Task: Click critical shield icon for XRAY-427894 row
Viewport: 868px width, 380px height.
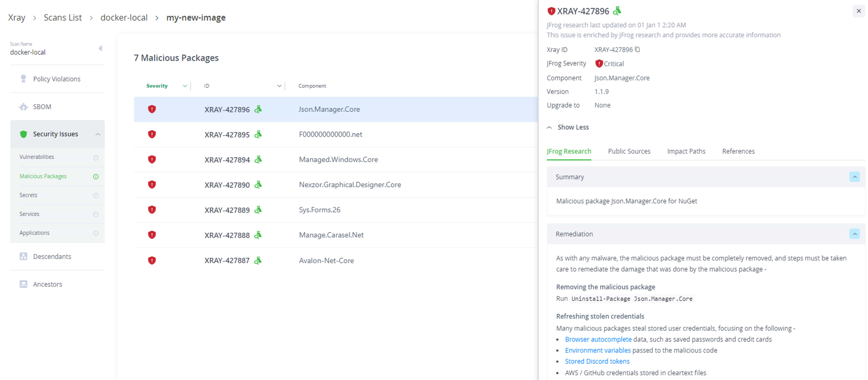Action: (x=152, y=159)
